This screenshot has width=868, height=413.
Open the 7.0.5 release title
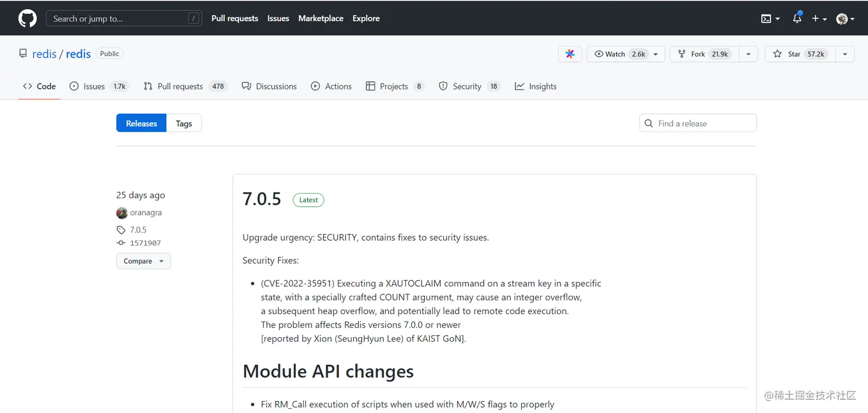coord(262,199)
